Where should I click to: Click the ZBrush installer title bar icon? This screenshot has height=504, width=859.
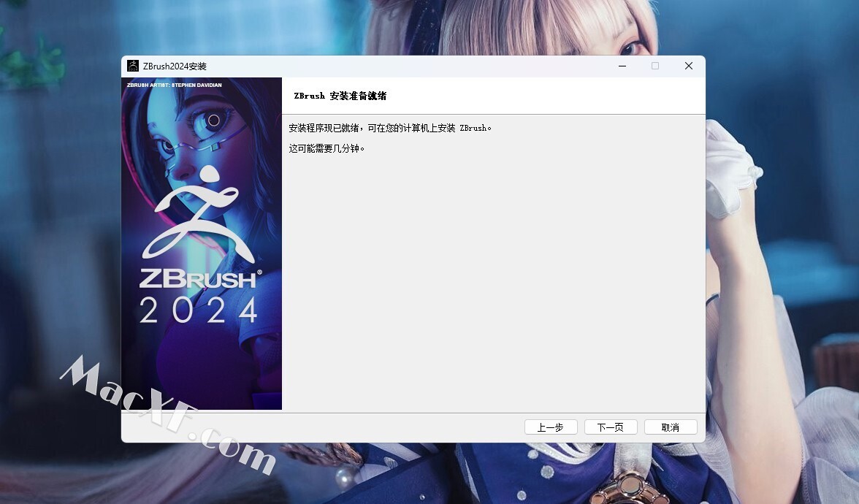point(133,66)
